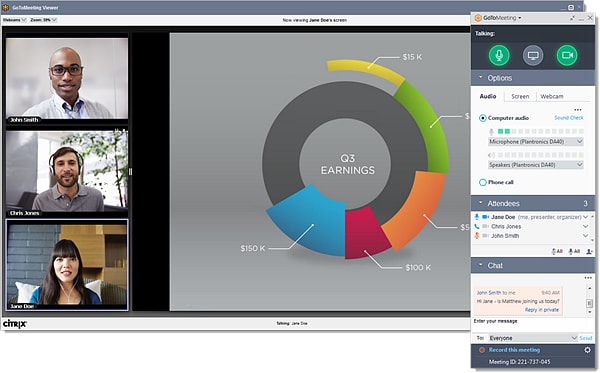Screen dimensions: 600x373
Task: Open the Record meeting settings gear
Action: tap(587, 350)
